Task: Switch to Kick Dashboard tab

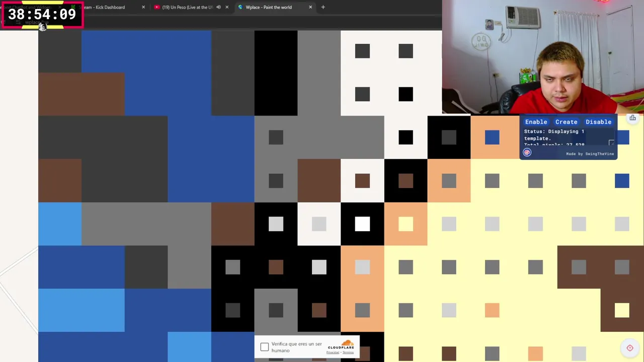Action: point(108,7)
